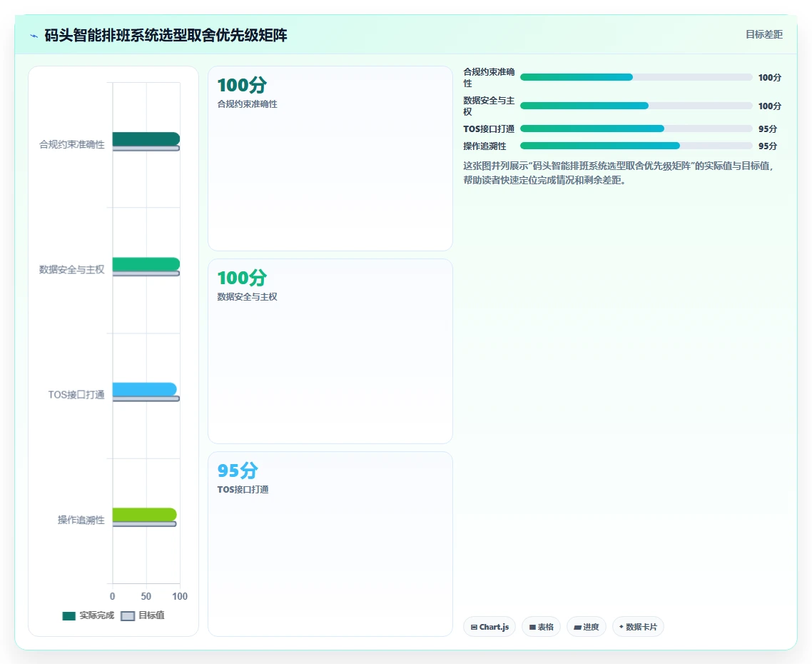Select the 合规约束准确性 dark teal chart bar
Screen dimensions: 812x664
[146, 139]
